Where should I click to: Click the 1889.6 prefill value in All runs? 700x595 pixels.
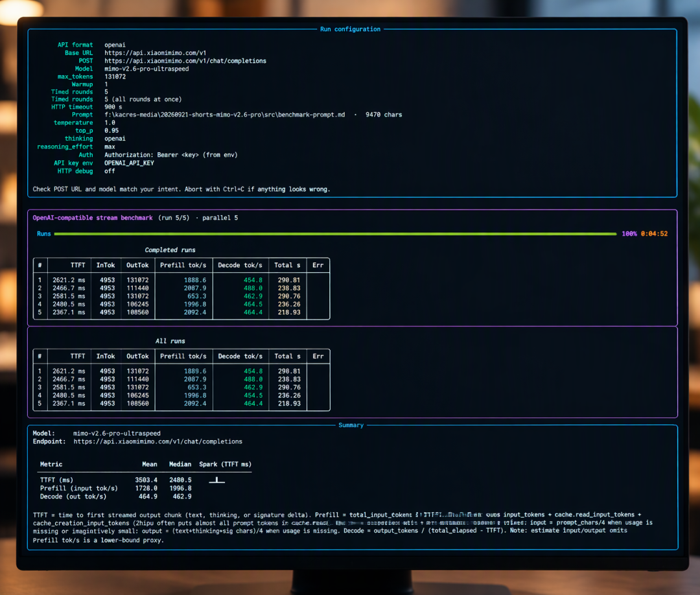click(x=195, y=371)
